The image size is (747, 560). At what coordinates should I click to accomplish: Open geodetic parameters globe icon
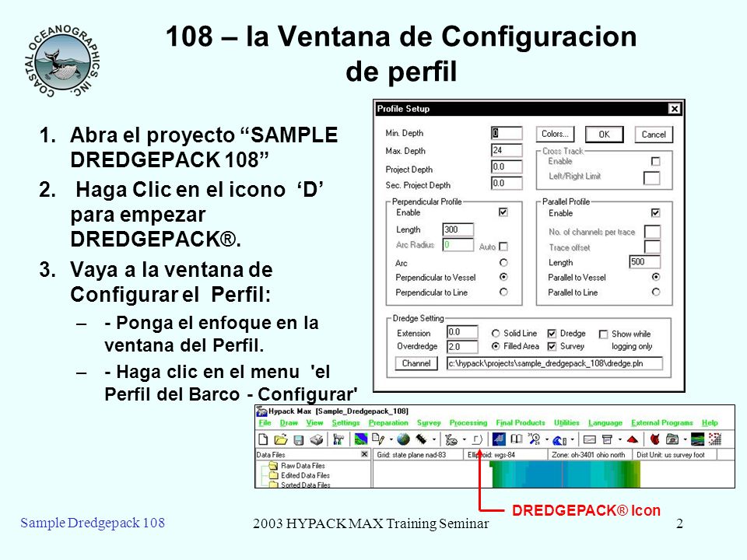(403, 439)
